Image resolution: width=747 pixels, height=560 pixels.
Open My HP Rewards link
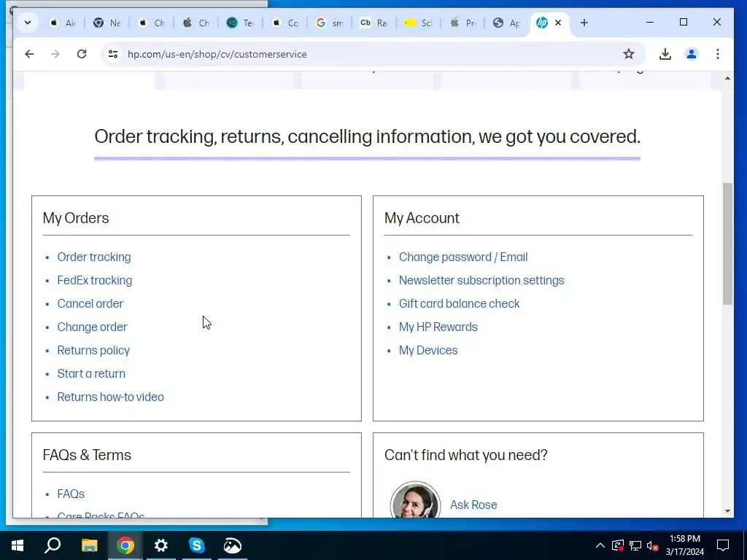click(x=438, y=327)
